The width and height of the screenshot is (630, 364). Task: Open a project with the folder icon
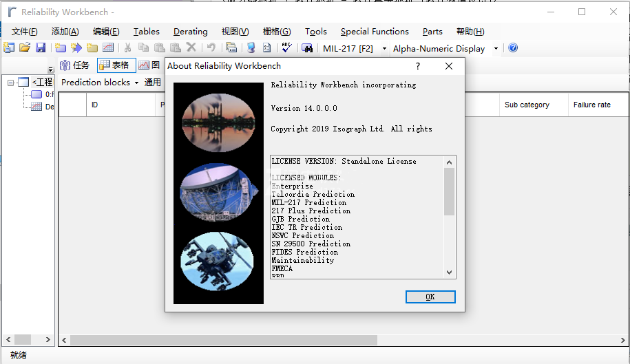[x=25, y=47]
